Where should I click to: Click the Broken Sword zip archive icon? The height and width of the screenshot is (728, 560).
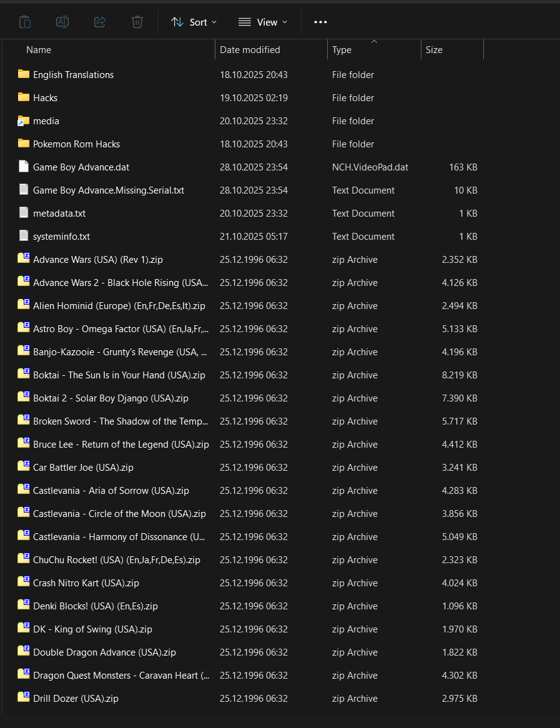[24, 421]
